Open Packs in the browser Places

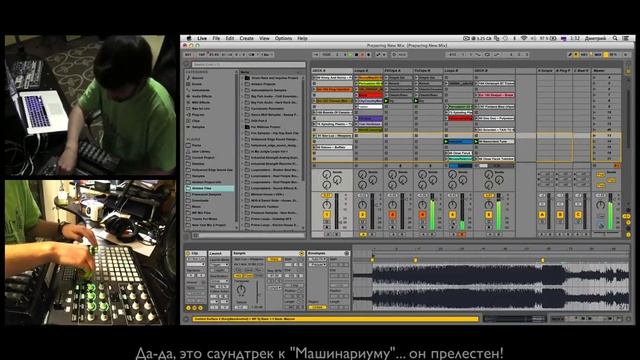[x=196, y=145]
